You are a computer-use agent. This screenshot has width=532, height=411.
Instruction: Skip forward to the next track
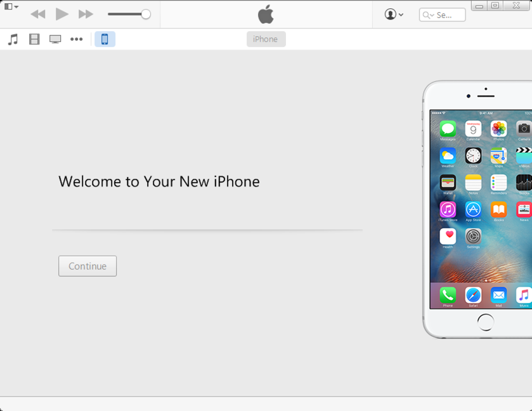pyautogui.click(x=86, y=14)
